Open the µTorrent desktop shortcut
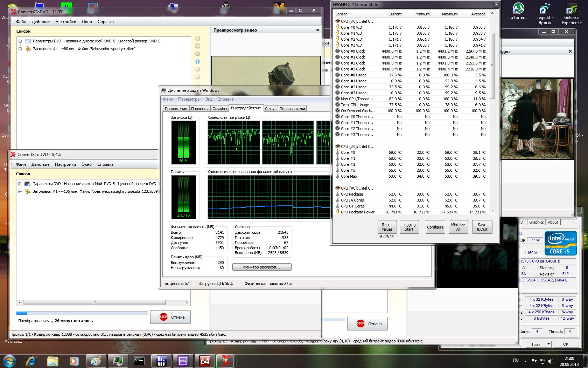 click(518, 11)
